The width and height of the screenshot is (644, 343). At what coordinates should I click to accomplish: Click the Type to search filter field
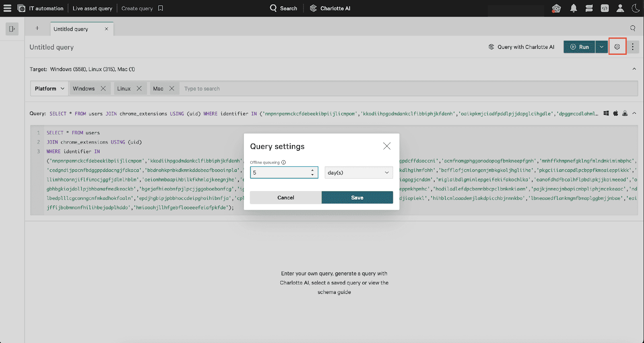coord(409,89)
